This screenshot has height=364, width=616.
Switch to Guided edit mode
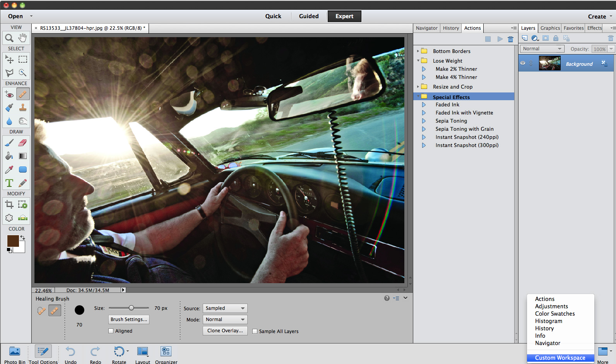click(x=309, y=16)
